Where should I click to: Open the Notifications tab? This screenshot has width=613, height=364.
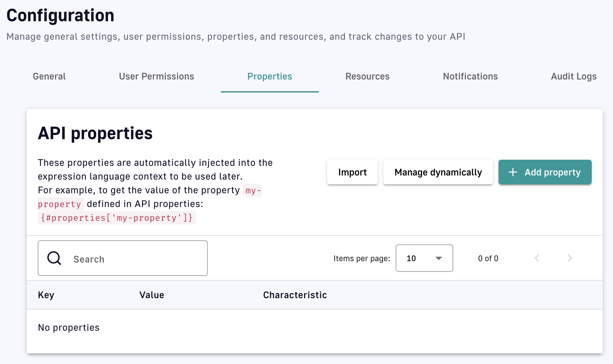click(x=470, y=76)
